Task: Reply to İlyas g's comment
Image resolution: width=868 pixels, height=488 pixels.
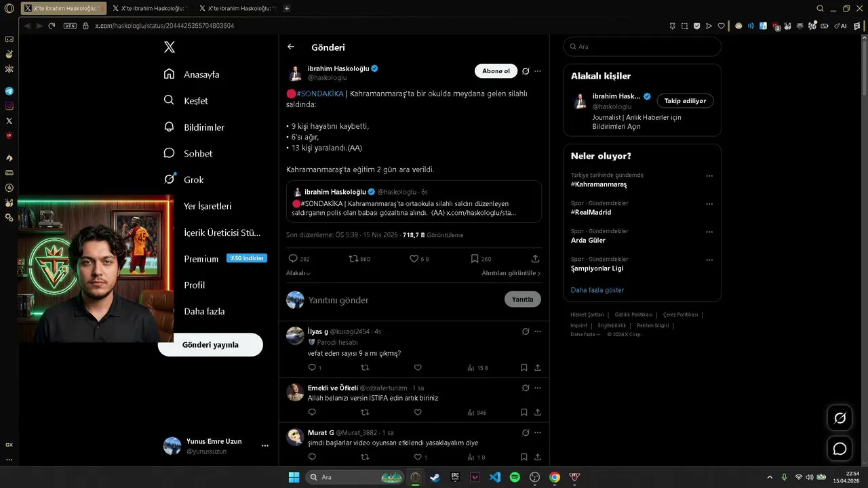Action: pyautogui.click(x=312, y=367)
